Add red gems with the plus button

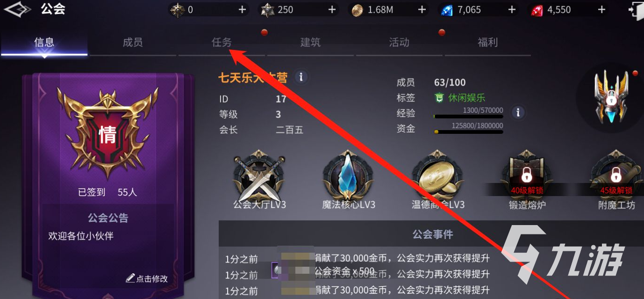(x=601, y=9)
